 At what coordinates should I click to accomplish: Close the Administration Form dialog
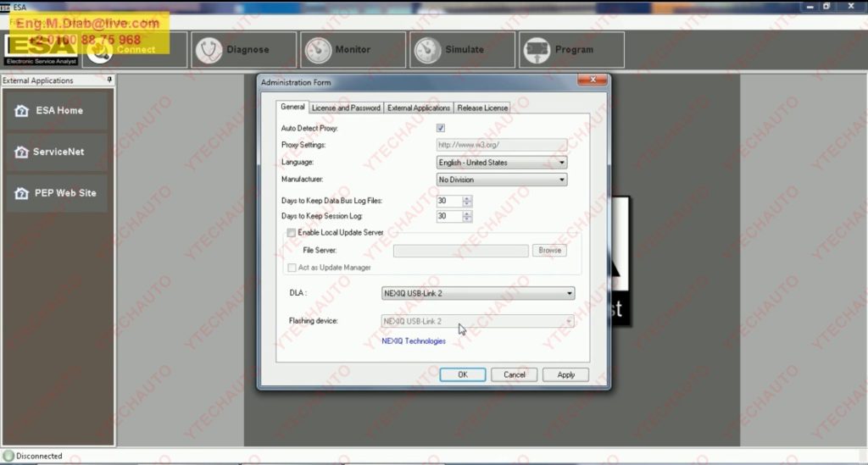[x=593, y=80]
